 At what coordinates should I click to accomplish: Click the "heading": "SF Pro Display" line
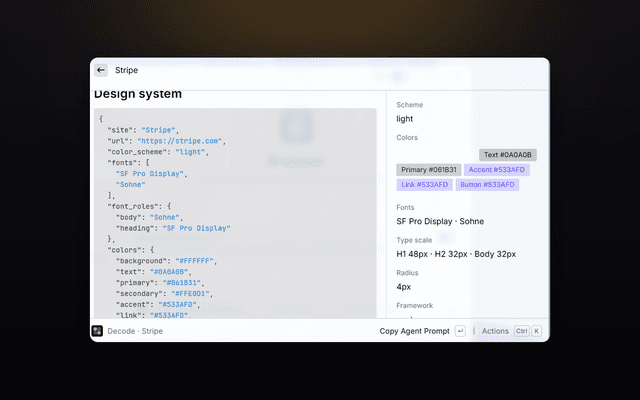coord(173,228)
